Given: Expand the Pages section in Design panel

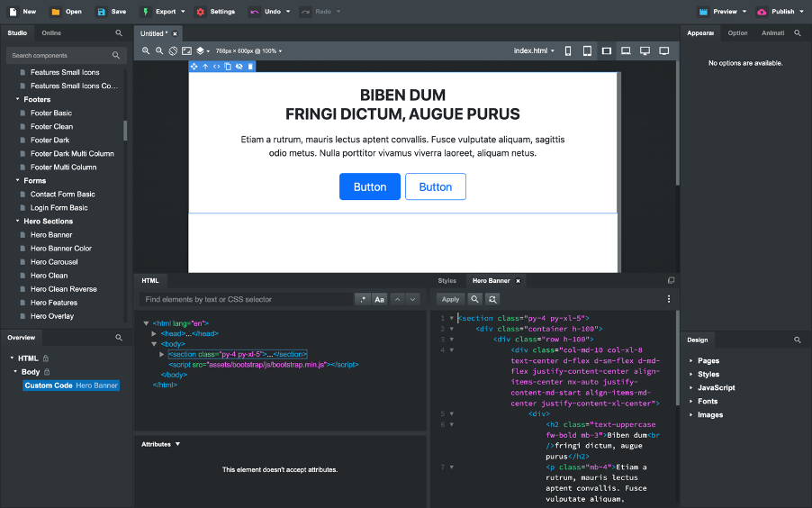Looking at the screenshot, I should pyautogui.click(x=708, y=360).
